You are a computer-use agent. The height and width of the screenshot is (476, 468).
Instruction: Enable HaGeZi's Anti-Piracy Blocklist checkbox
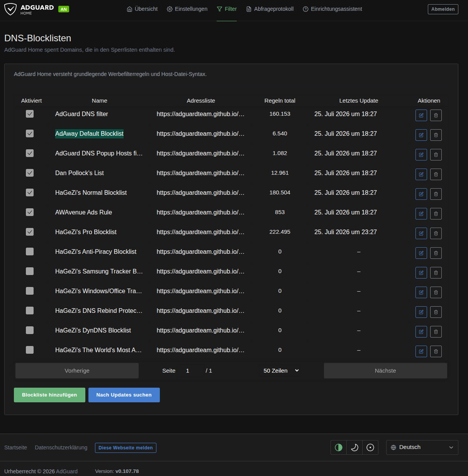point(30,252)
